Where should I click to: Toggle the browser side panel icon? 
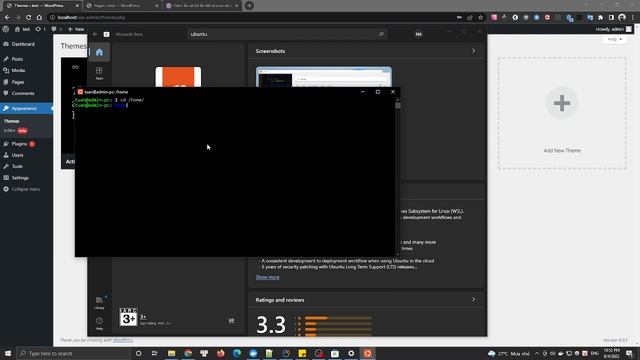(x=611, y=18)
